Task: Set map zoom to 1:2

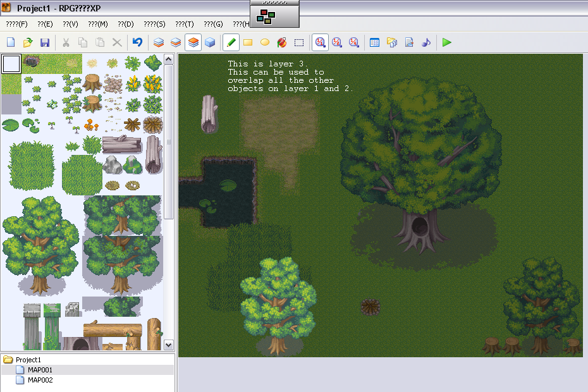Action: coord(337,42)
